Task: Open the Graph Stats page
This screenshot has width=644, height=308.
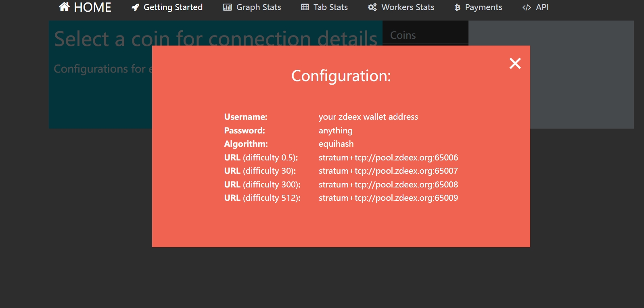Action: click(x=252, y=7)
